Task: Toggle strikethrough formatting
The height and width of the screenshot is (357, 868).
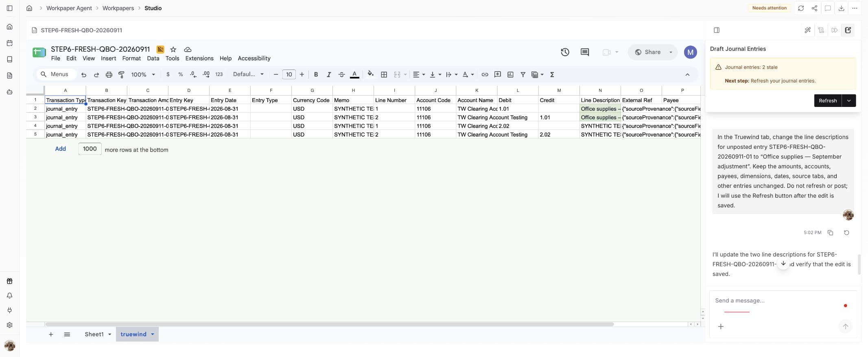Action: click(341, 74)
